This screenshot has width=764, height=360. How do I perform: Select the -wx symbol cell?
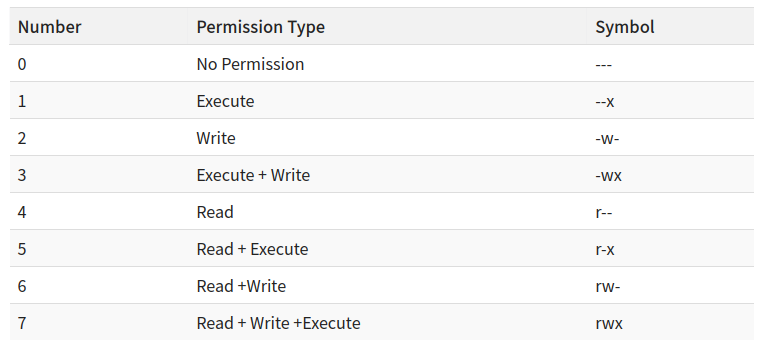tap(608, 175)
